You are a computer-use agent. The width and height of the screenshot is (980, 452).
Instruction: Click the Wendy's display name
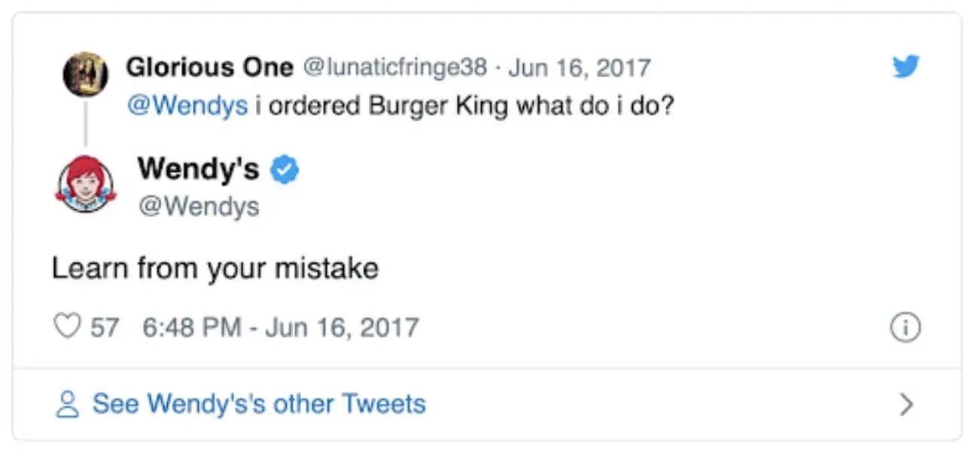coord(199,169)
